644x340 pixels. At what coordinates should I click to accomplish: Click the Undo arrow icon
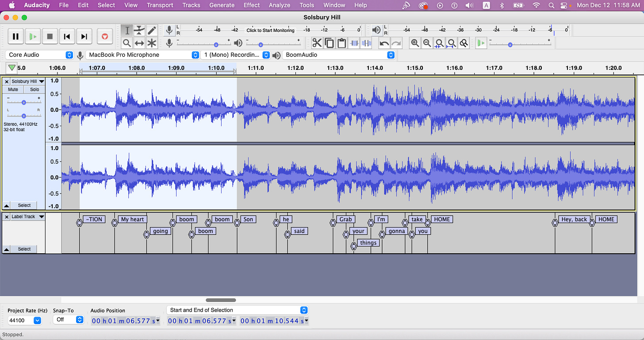[x=384, y=43]
